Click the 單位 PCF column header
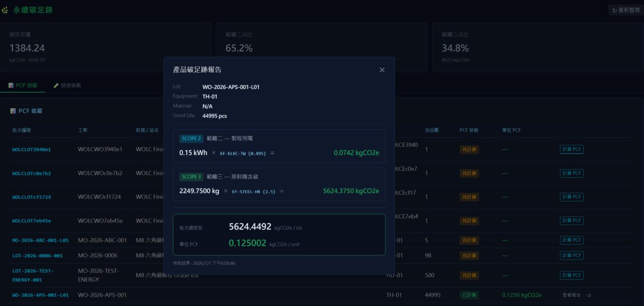The width and height of the screenshot is (644, 306). 511,130
